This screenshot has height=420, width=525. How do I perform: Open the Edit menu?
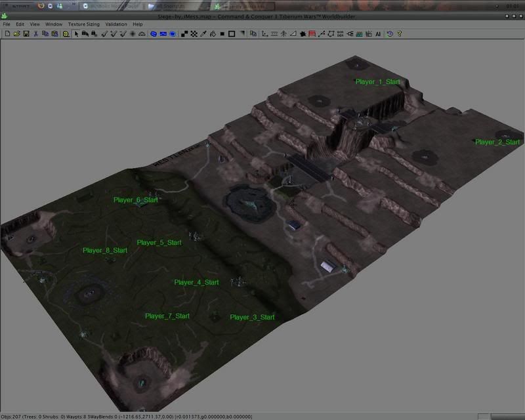pyautogui.click(x=20, y=24)
